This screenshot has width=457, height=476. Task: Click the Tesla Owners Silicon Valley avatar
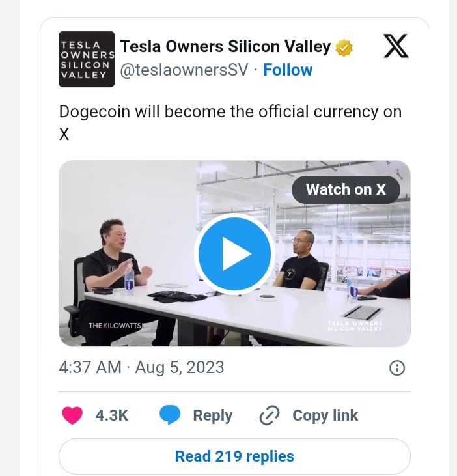[87, 59]
